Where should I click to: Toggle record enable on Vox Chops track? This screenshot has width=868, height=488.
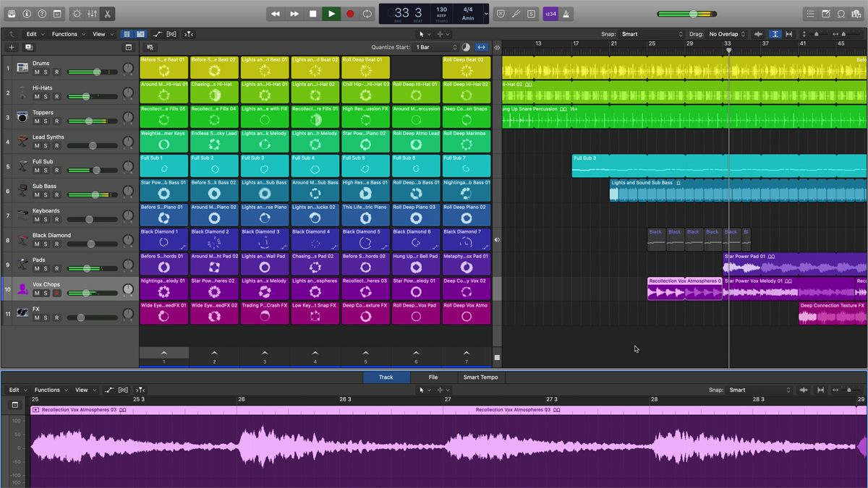[56, 294]
